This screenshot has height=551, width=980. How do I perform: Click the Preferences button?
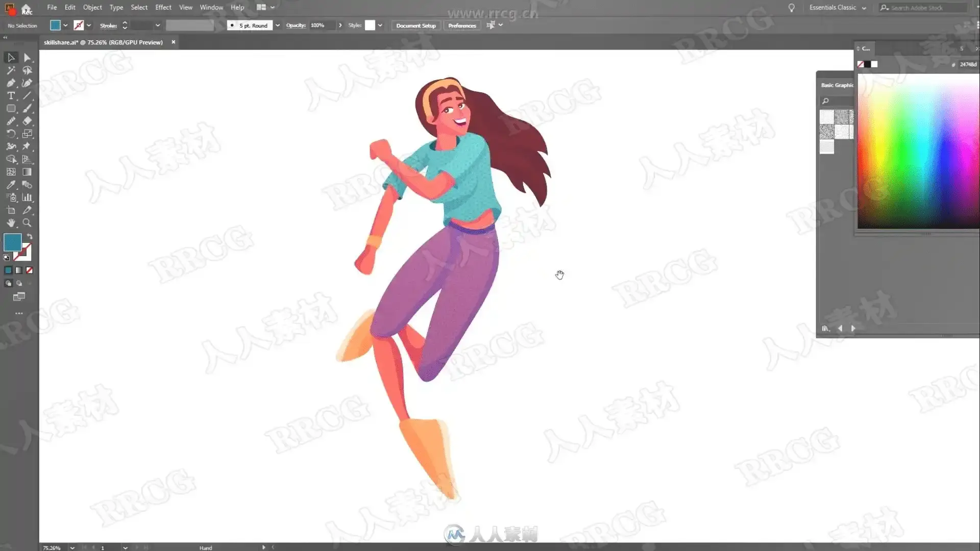tap(461, 26)
